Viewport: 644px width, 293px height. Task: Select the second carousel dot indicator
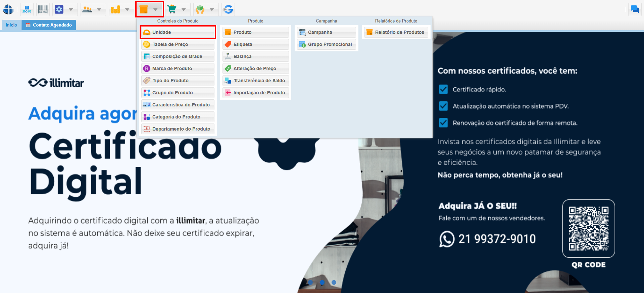(322, 283)
